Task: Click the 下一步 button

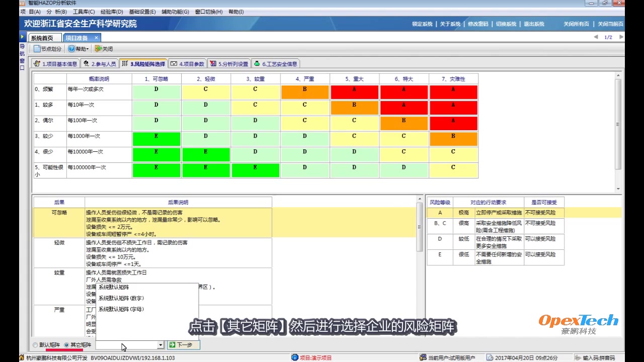Action: click(x=184, y=345)
